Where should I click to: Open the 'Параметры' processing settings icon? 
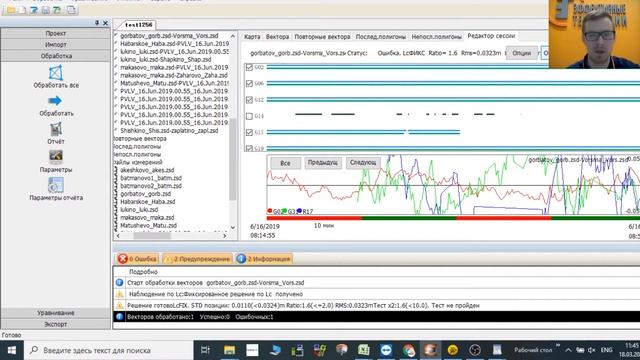(56, 157)
